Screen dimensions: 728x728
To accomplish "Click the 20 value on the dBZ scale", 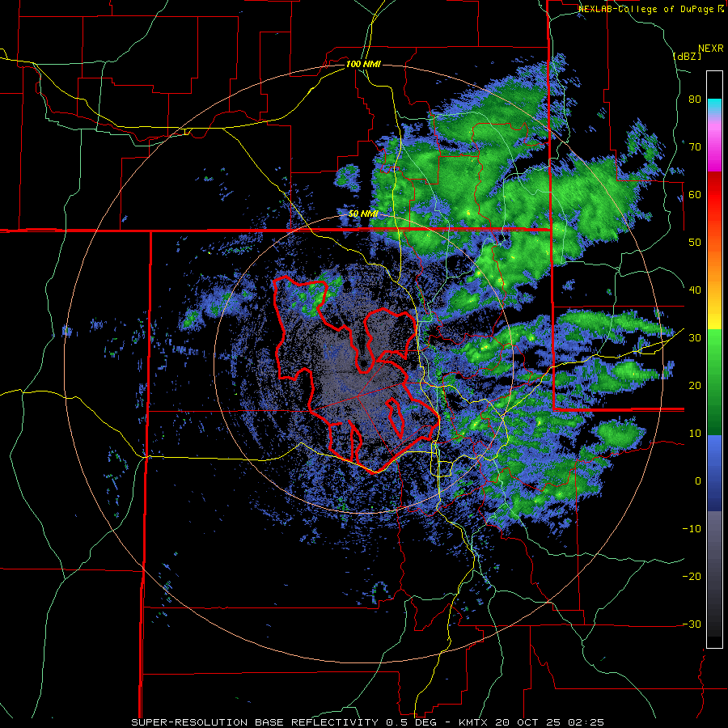I will point(695,385).
